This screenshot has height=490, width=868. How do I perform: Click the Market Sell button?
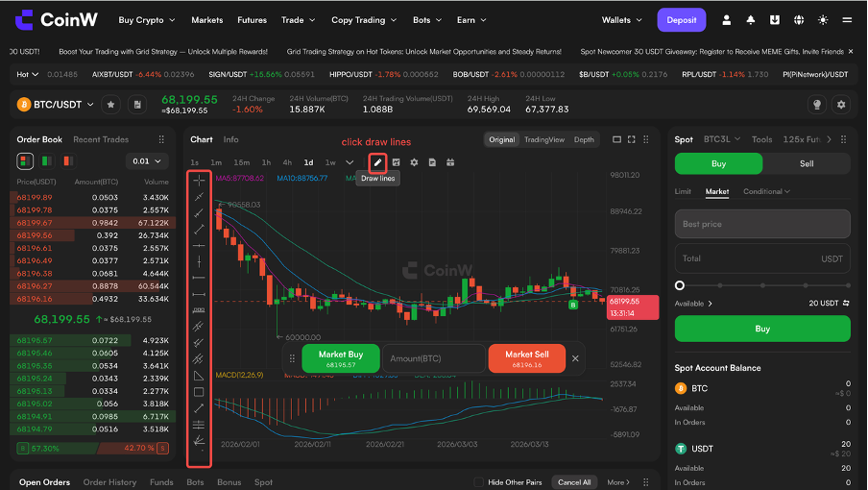(527, 358)
